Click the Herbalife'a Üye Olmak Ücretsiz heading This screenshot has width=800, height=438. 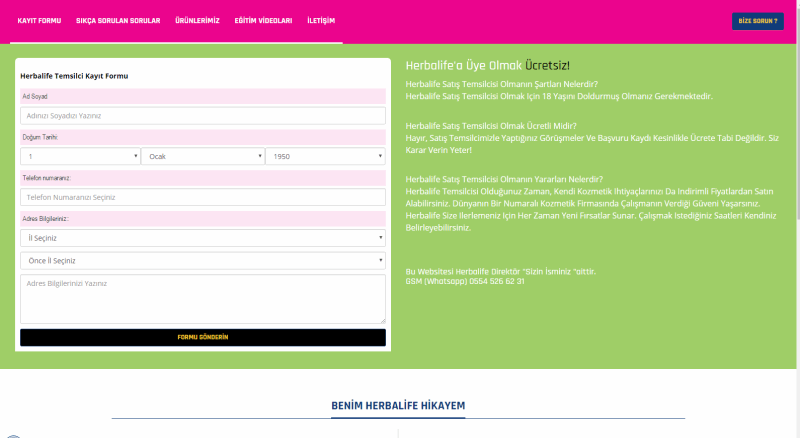487,66
